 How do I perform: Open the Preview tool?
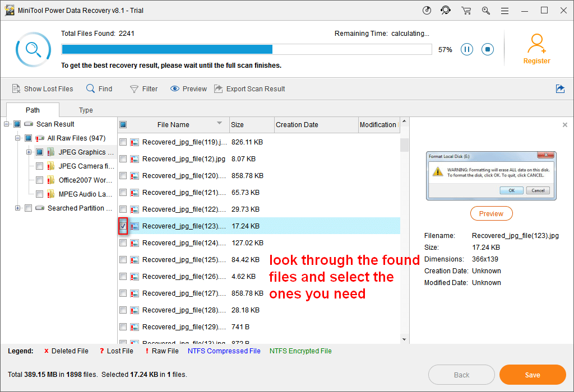188,88
